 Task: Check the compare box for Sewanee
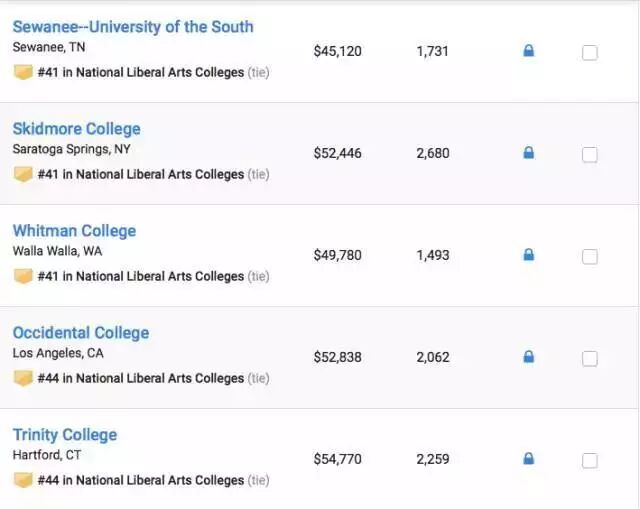coord(590,53)
